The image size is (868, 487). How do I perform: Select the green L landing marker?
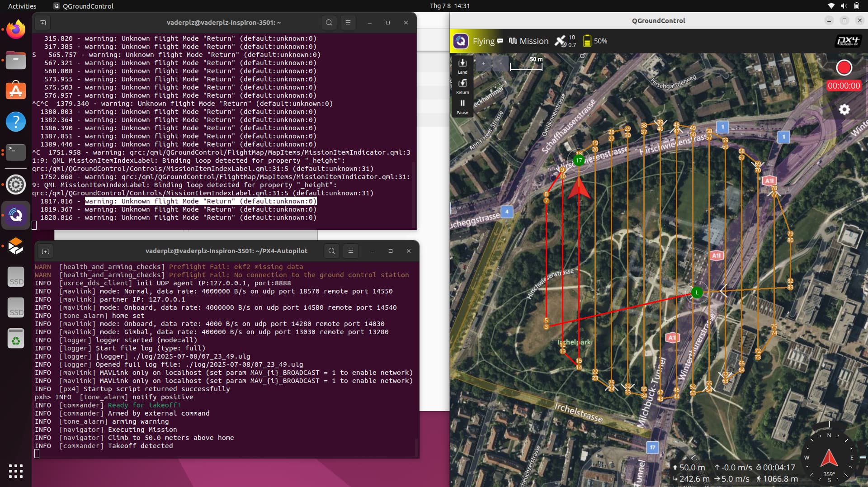tap(697, 293)
